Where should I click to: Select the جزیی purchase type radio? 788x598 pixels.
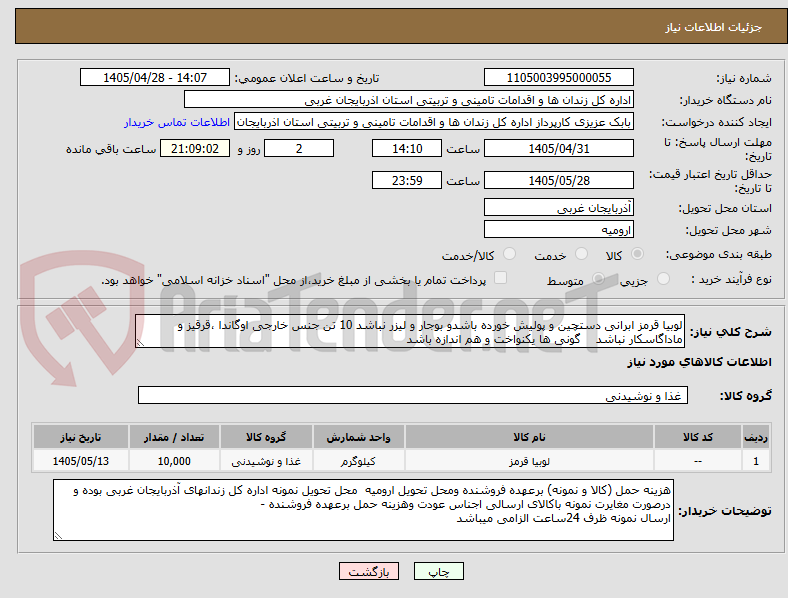[663, 278]
